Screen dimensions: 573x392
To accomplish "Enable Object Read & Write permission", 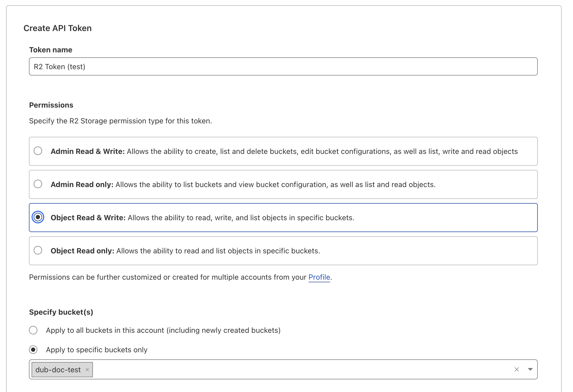I will (x=38, y=217).
